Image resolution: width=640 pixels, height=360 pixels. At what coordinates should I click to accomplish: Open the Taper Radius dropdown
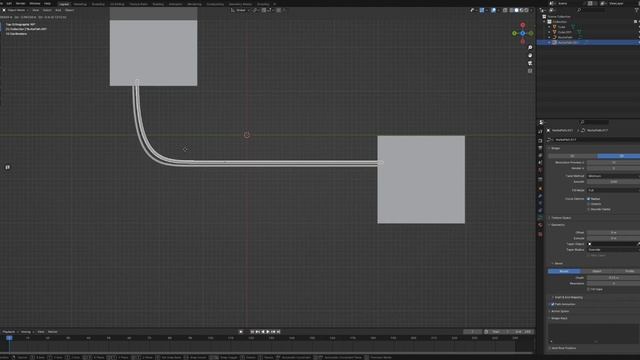pyautogui.click(x=613, y=250)
